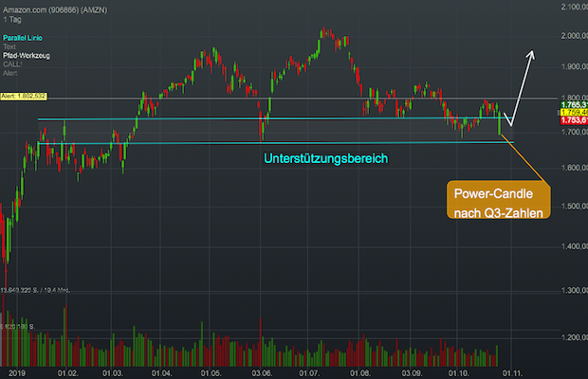The width and height of the screenshot is (588, 379).
Task: Click the 'Alert' legend entry
Action: [x=10, y=73]
